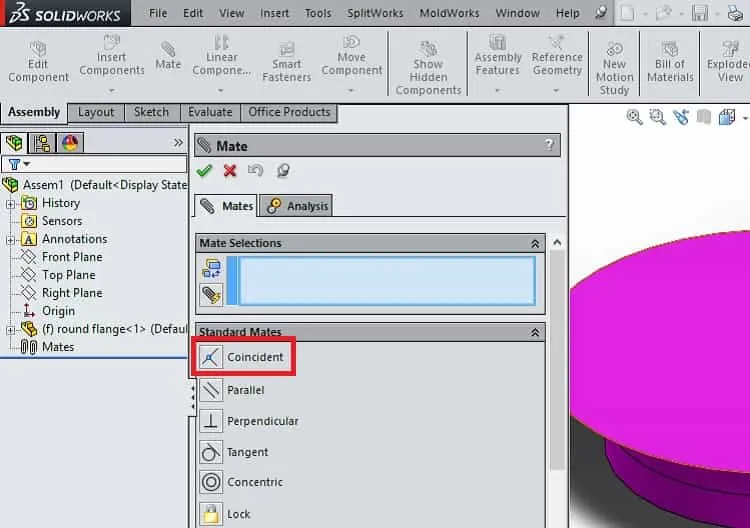Click the Mate paperclip tool in the ribbon
Screen dimensions: 750x528
pyautogui.click(x=168, y=55)
